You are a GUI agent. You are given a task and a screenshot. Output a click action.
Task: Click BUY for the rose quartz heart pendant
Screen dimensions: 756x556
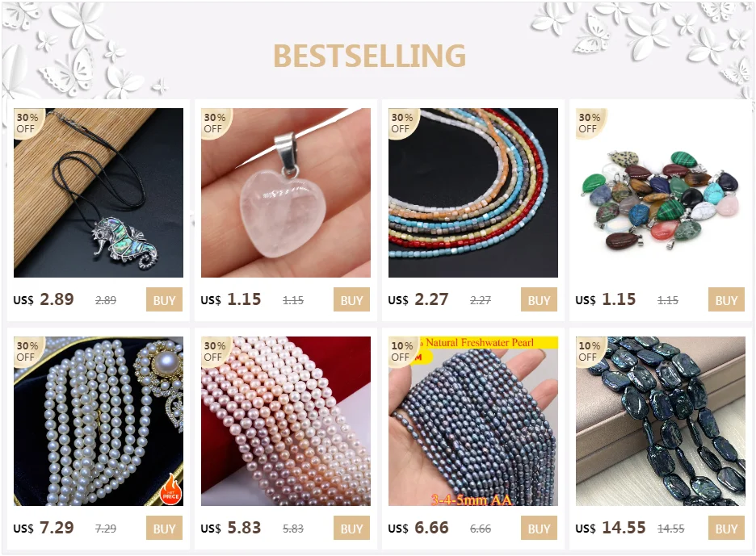point(352,299)
